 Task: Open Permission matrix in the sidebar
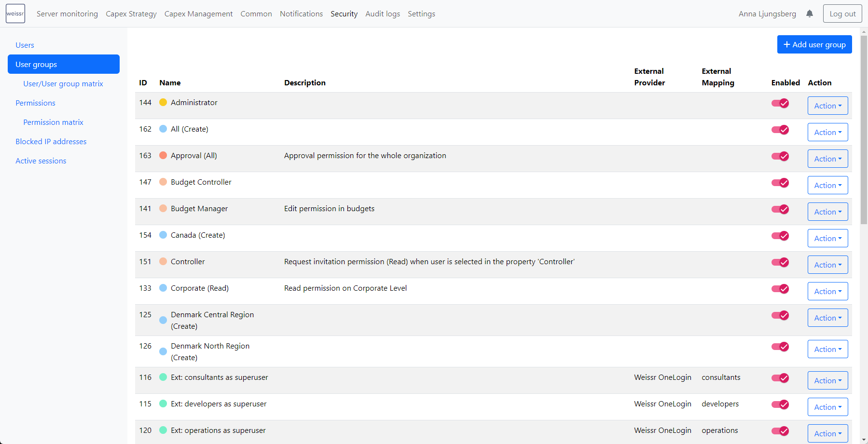click(x=53, y=122)
